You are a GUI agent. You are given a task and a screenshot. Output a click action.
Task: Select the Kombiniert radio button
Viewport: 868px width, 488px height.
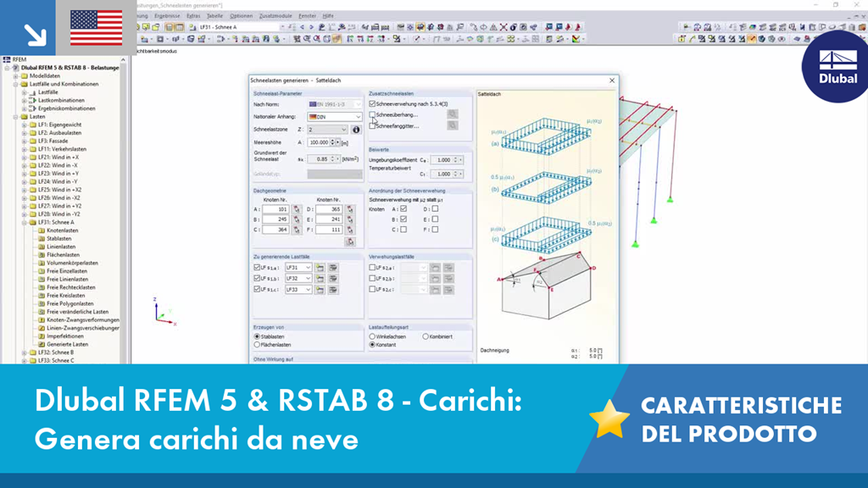pyautogui.click(x=426, y=336)
